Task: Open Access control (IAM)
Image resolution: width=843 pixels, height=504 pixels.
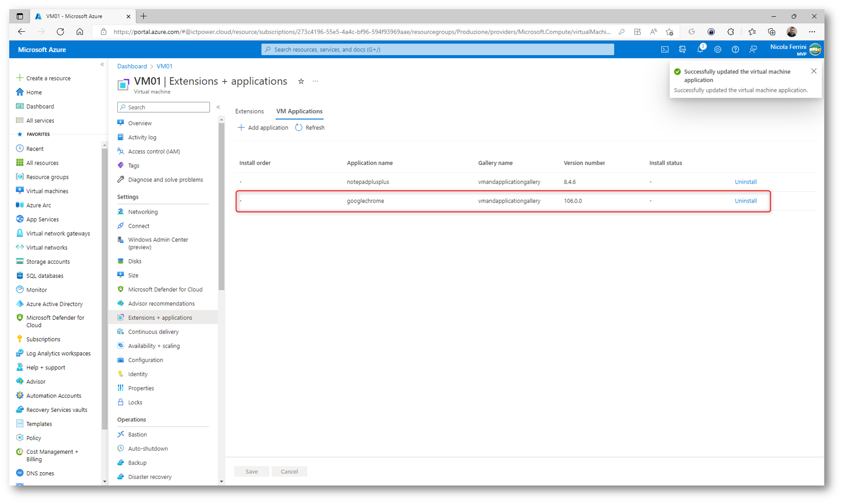Action: click(x=149, y=152)
